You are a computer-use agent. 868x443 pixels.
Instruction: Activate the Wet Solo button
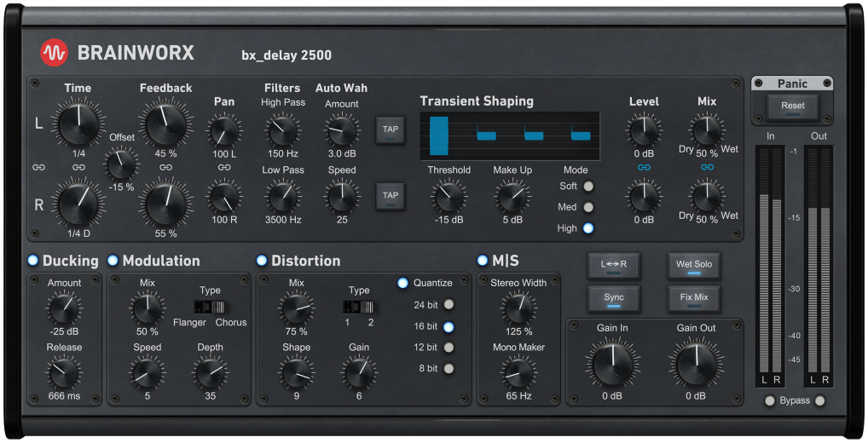coord(693,265)
